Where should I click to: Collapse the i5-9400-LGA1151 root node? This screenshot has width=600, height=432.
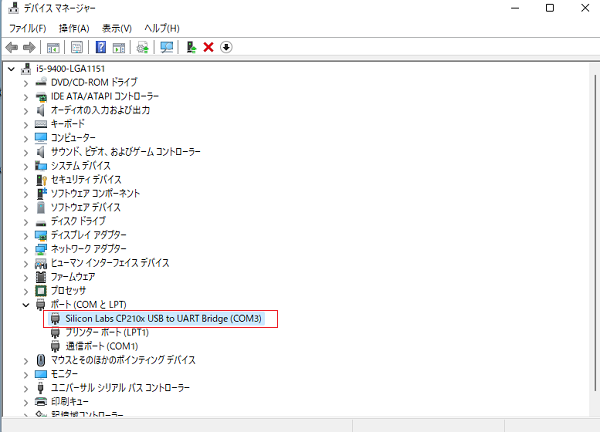(x=11, y=68)
